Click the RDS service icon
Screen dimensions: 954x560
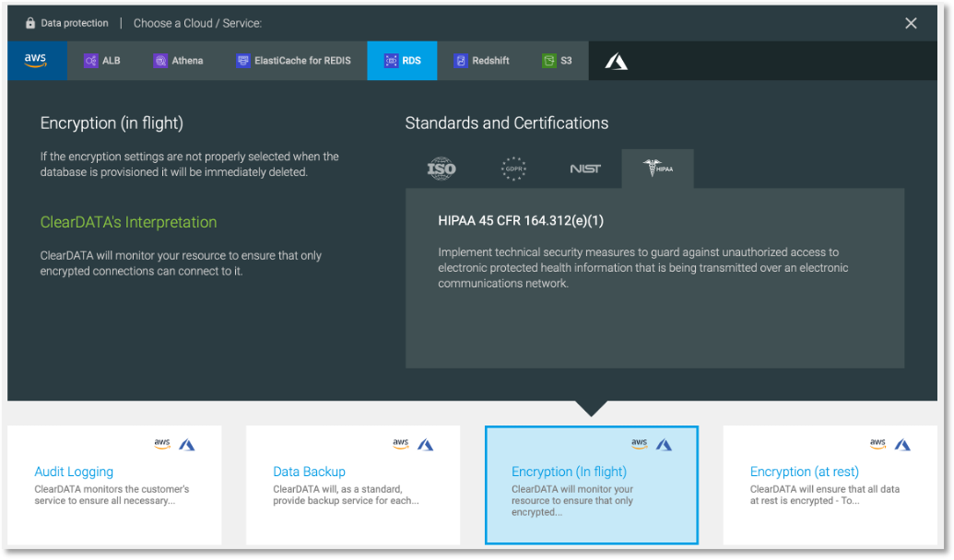point(391,60)
